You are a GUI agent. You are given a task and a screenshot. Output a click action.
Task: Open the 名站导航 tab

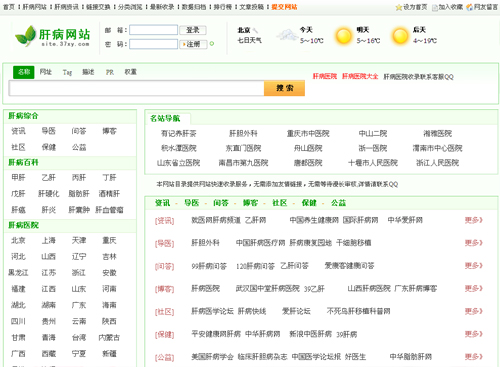(165, 118)
